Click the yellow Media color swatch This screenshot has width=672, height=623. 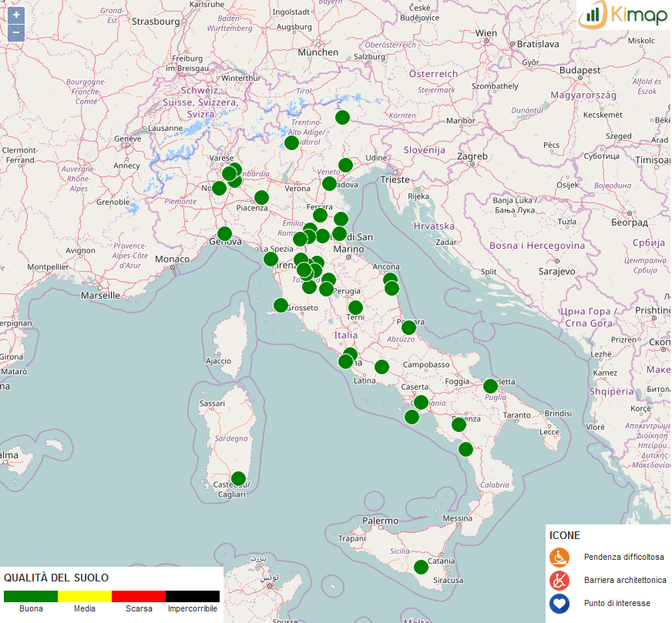click(x=85, y=596)
